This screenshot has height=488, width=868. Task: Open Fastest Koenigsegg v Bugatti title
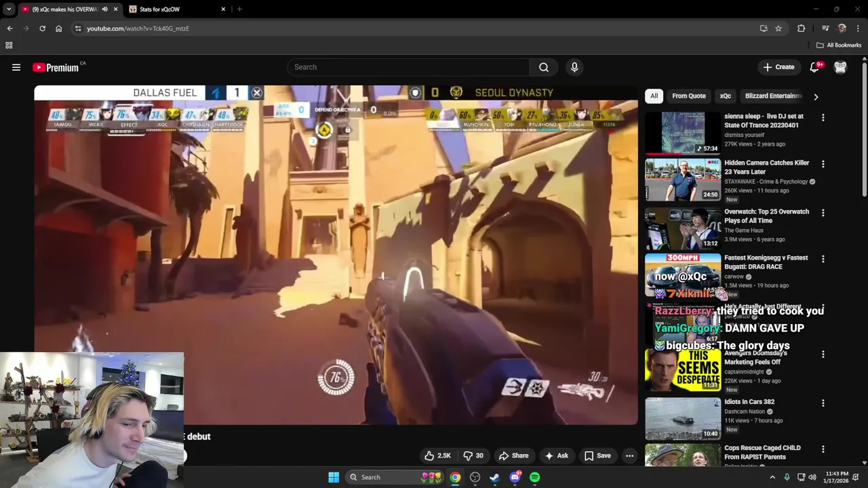click(766, 262)
